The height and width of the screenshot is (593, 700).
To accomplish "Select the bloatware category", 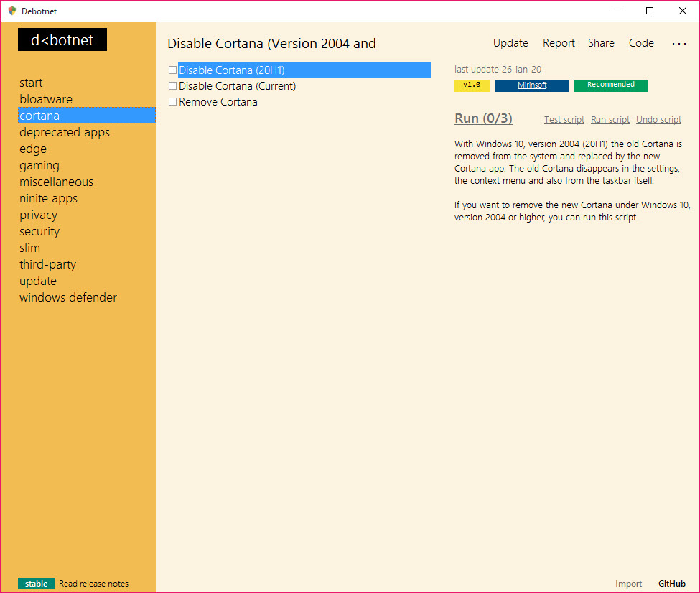I will click(x=46, y=99).
